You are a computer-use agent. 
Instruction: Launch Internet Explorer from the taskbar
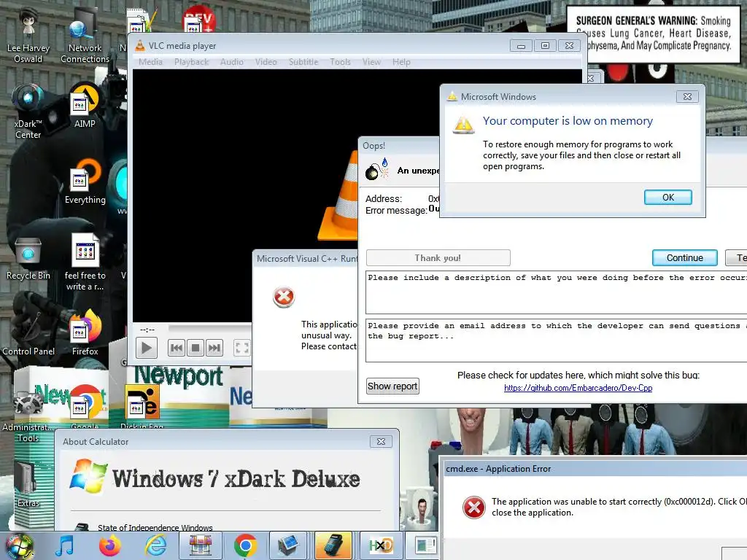[156, 545]
